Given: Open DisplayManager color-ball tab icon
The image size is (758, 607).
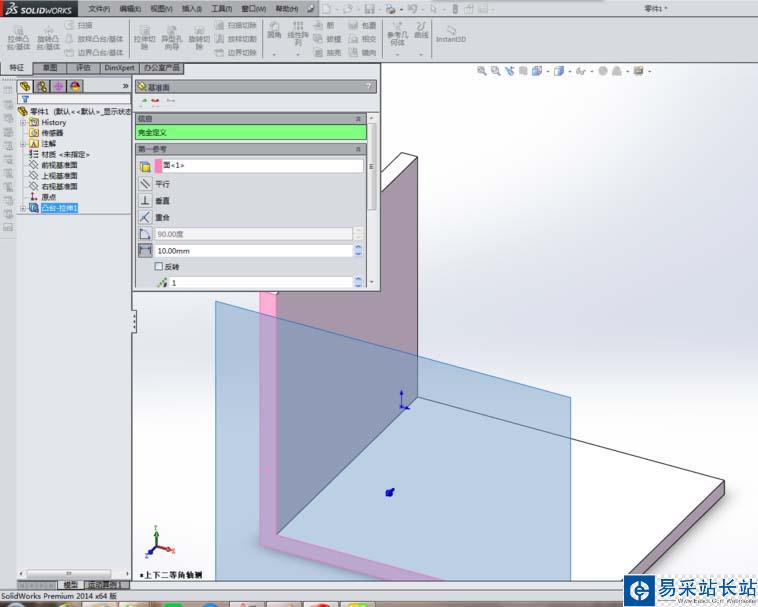Looking at the screenshot, I should pos(75,87).
